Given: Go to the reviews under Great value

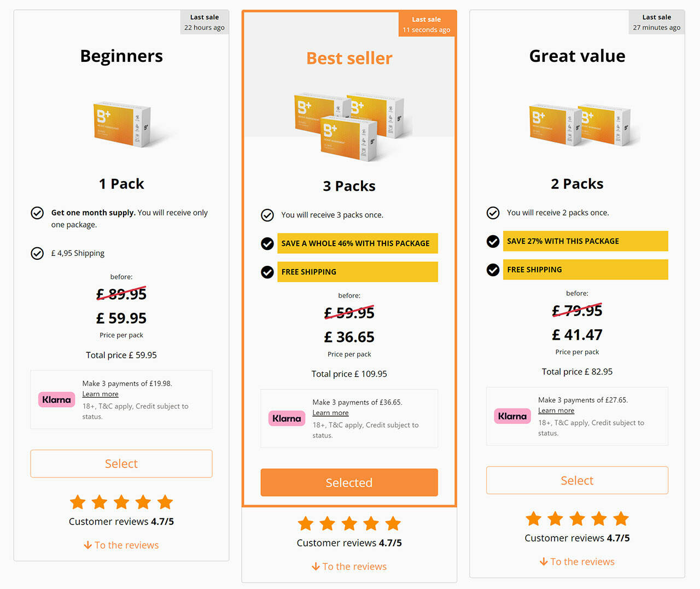Looking at the screenshot, I should (582, 562).
